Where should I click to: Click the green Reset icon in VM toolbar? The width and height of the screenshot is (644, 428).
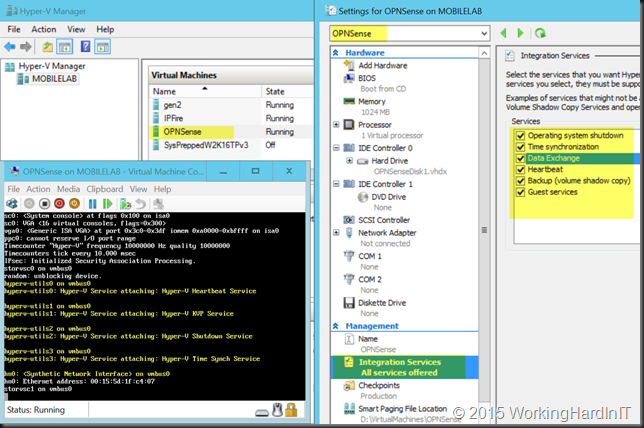tap(108, 203)
